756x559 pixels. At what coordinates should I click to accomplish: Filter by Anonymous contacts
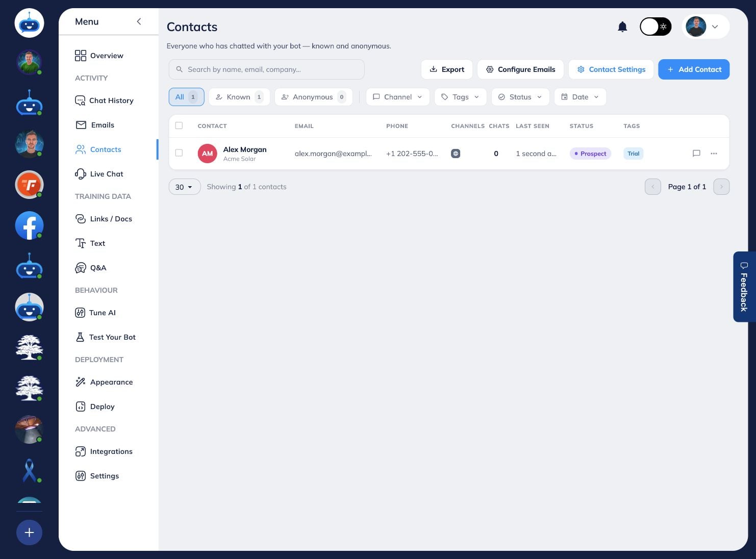(314, 97)
